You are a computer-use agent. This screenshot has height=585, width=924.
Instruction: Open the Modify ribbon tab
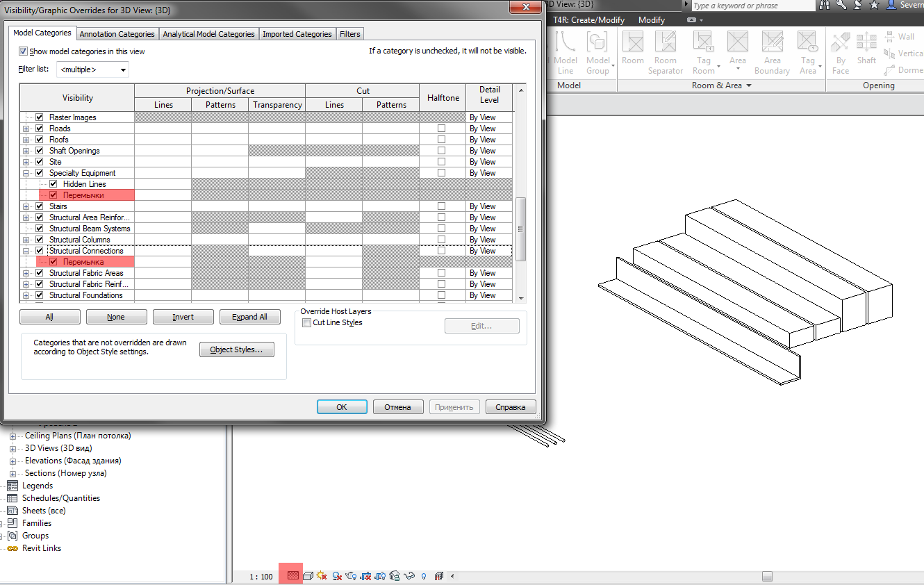point(651,20)
